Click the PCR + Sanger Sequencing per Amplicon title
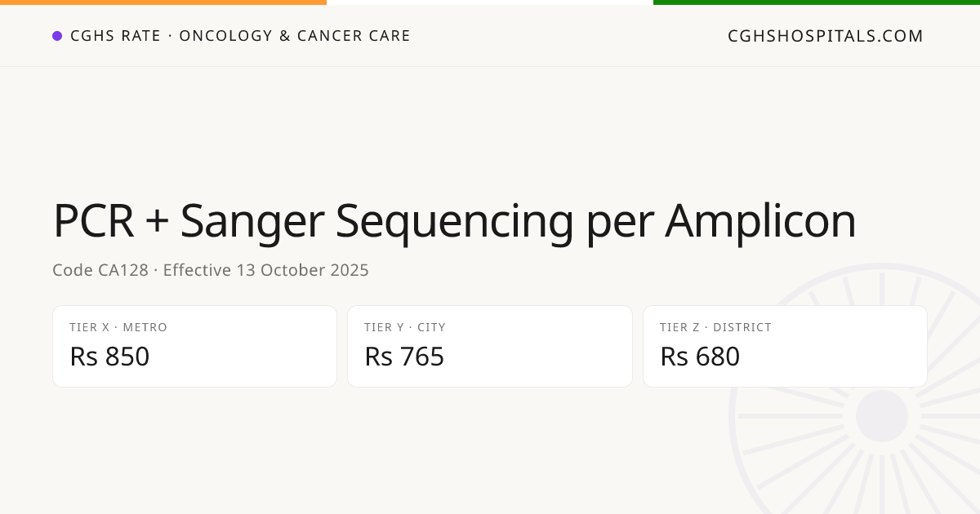The image size is (980, 514). click(454, 221)
